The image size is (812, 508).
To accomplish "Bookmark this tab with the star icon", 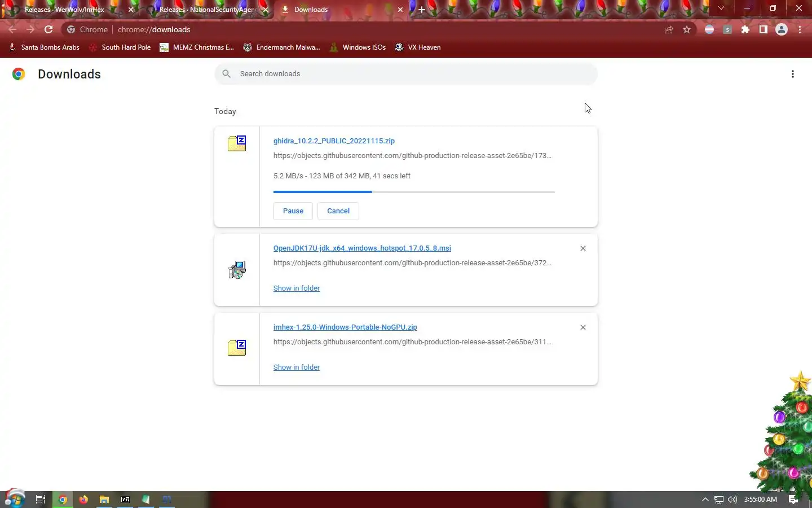I will pyautogui.click(x=687, y=30).
